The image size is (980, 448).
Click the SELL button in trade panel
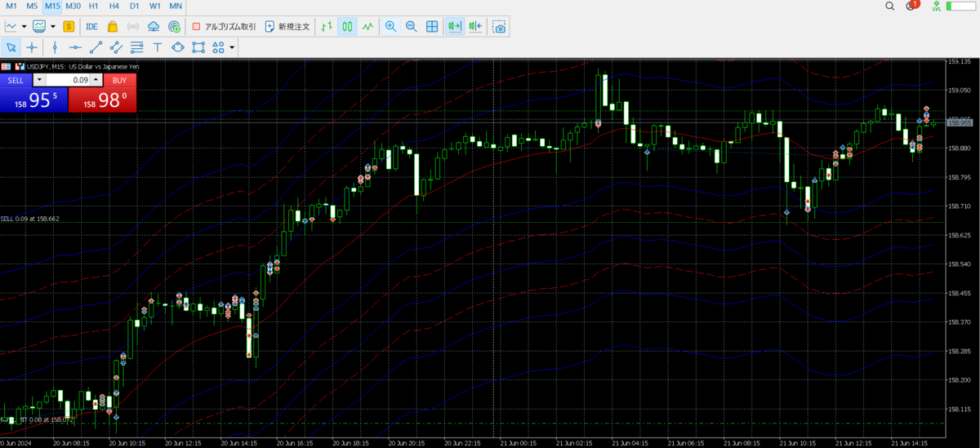point(16,80)
